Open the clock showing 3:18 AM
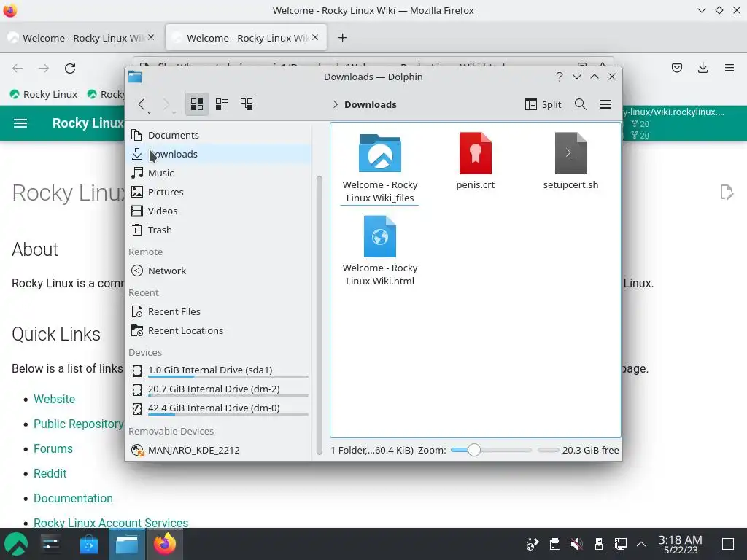 coord(681,544)
